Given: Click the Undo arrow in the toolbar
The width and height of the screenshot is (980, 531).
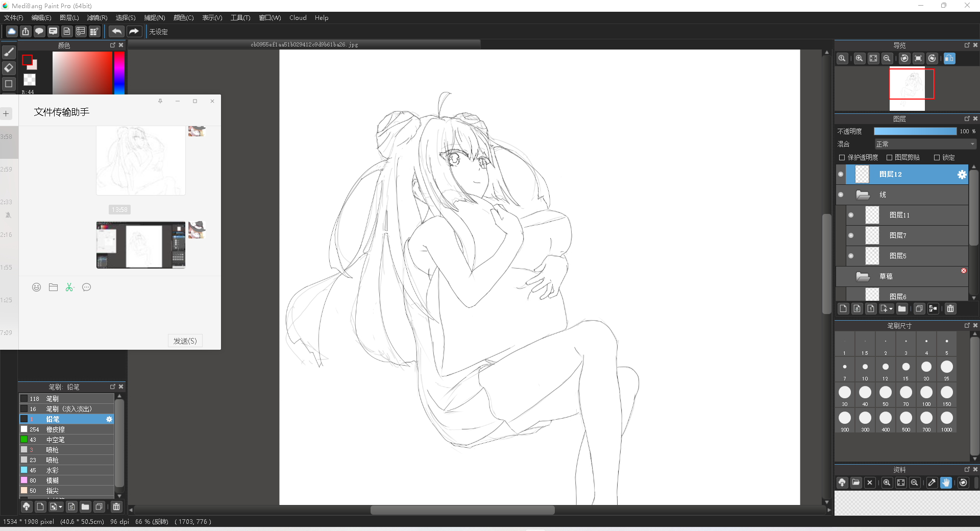Looking at the screenshot, I should [116, 32].
